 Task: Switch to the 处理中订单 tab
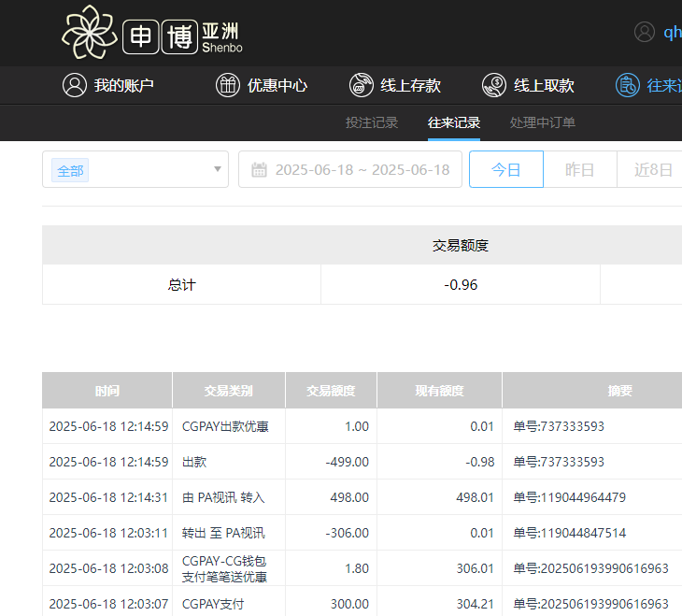click(x=543, y=122)
